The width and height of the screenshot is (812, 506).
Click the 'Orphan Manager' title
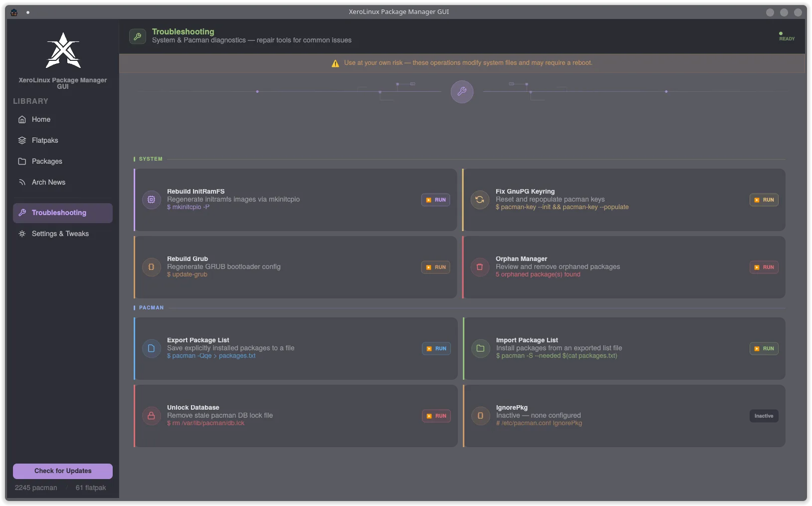[x=521, y=259]
